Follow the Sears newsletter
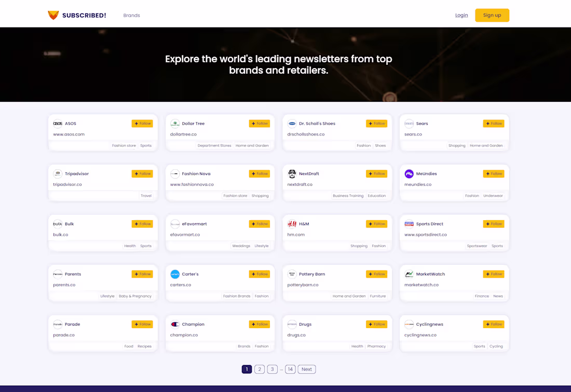 pos(493,123)
